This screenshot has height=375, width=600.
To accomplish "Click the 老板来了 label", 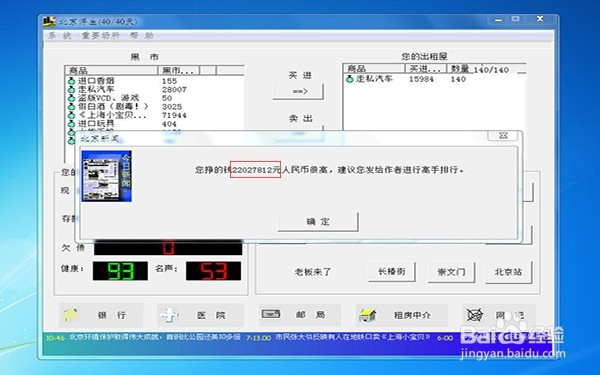I will pyautogui.click(x=313, y=272).
